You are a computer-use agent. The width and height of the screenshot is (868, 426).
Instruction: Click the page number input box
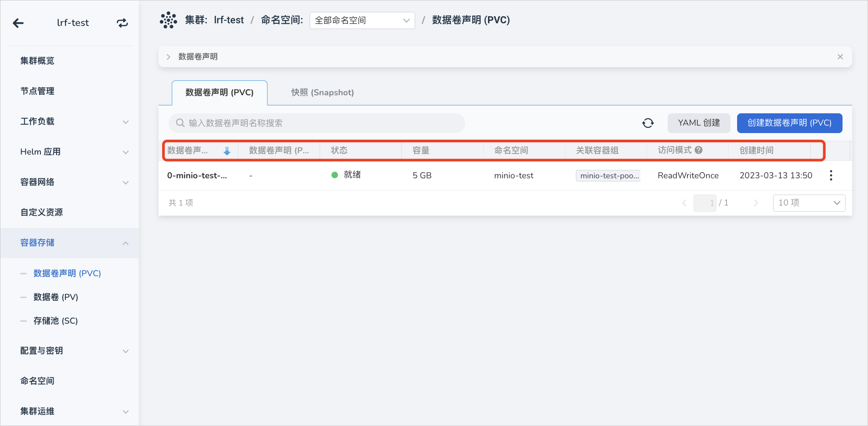click(x=705, y=203)
